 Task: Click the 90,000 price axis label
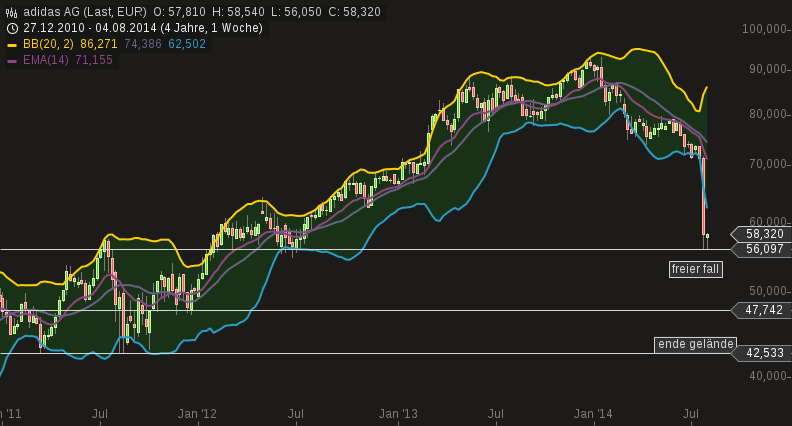tap(764, 69)
